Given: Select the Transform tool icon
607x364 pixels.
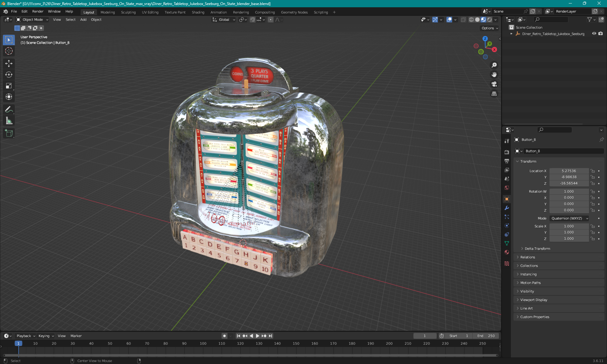Looking at the screenshot, I should point(9,97).
